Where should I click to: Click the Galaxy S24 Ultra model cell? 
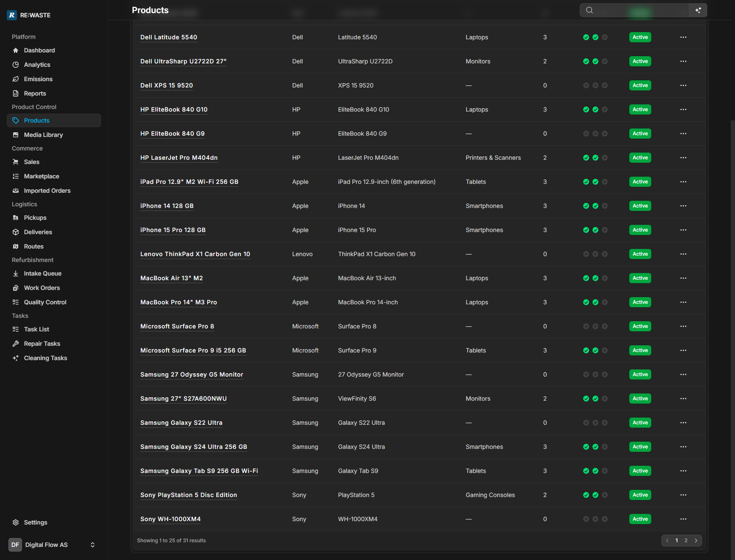pos(362,447)
